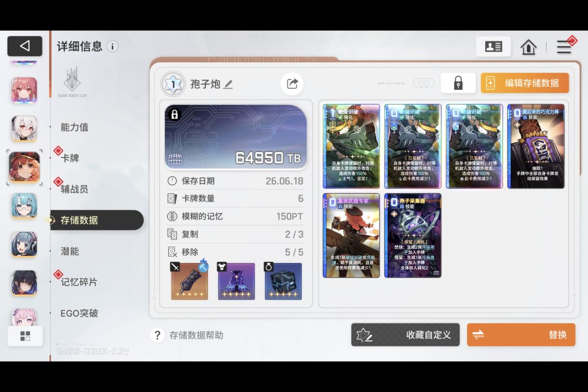The height and width of the screenshot is (392, 588).
Task: Open the grid view button
Action: (25, 336)
